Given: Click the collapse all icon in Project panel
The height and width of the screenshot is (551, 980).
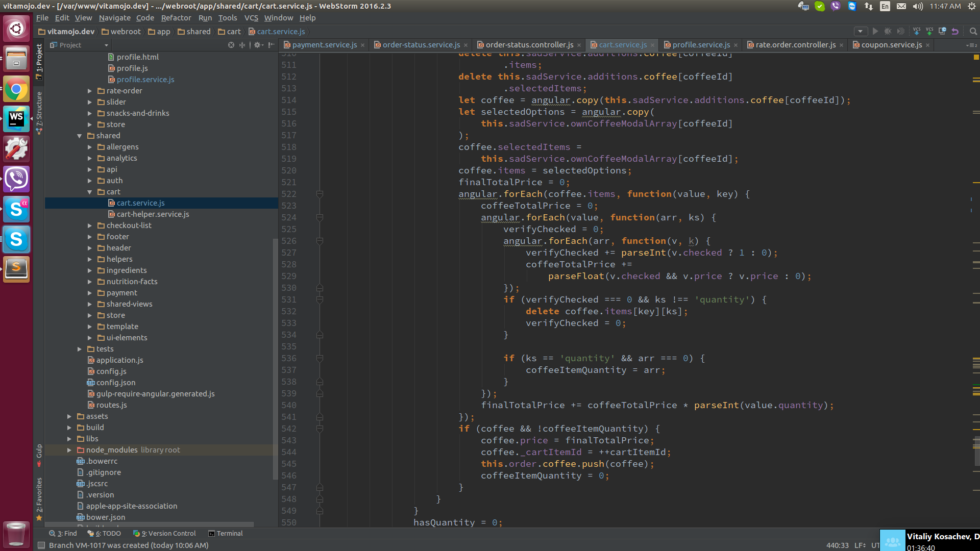Looking at the screenshot, I should click(x=242, y=45).
